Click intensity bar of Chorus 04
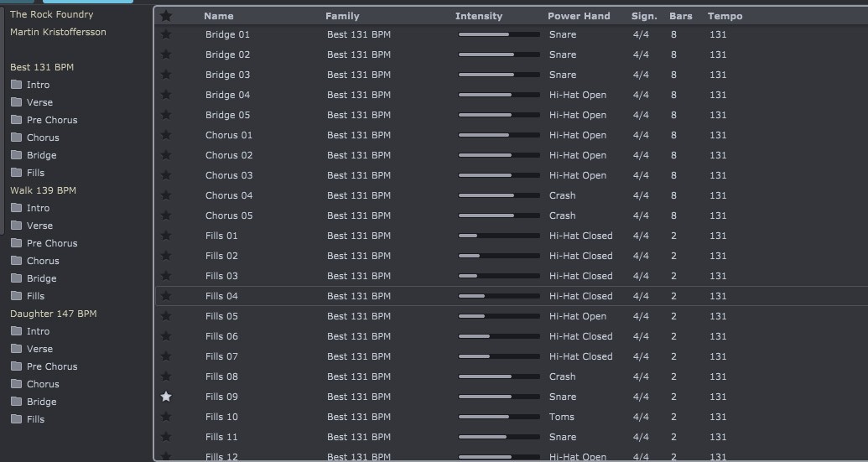868x462 pixels. pyautogui.click(x=499, y=195)
